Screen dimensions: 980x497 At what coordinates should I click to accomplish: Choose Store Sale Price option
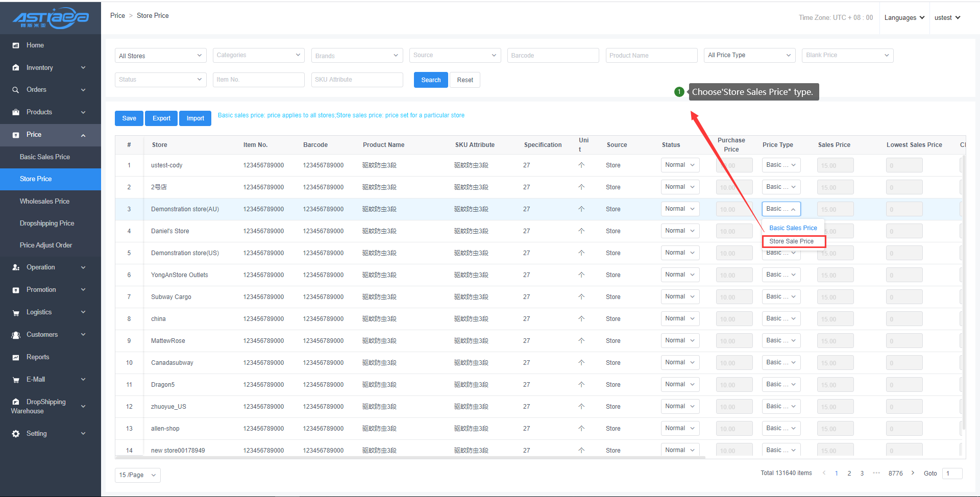point(791,241)
